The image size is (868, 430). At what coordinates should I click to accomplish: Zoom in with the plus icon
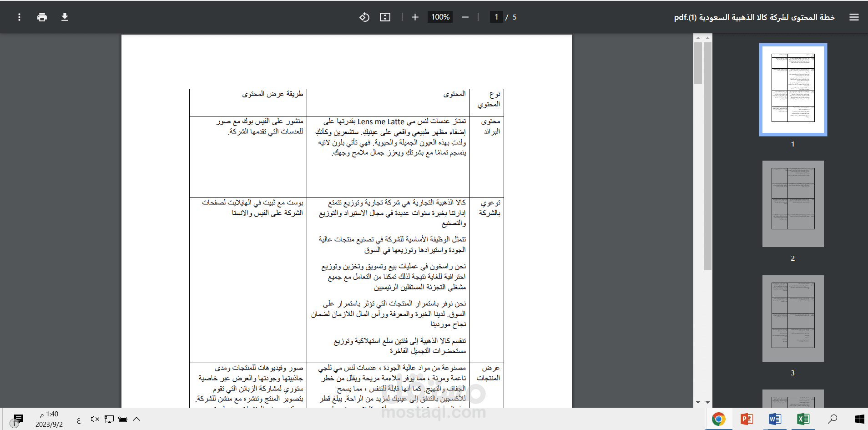pos(415,17)
